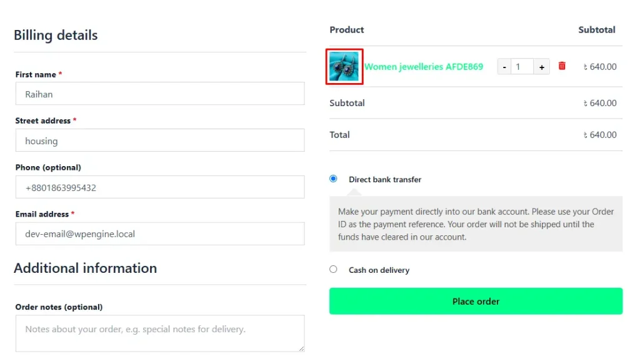This screenshot has height=364, width=640.
Task: Select Direct bank transfer payment option
Action: click(x=333, y=179)
